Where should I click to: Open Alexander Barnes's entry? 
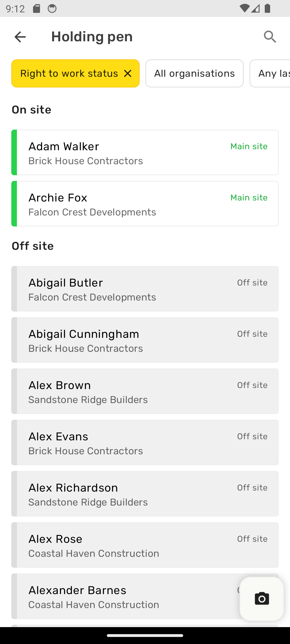pos(126,596)
